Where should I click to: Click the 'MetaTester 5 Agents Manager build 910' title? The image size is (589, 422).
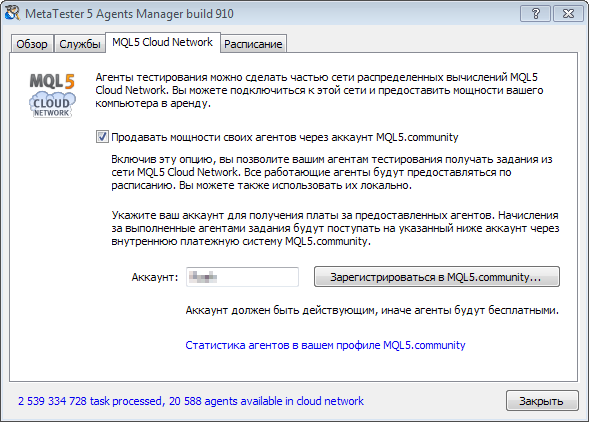coord(129,14)
